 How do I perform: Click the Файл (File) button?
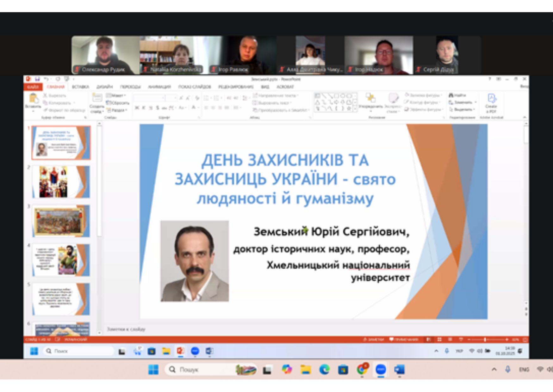pyautogui.click(x=33, y=87)
